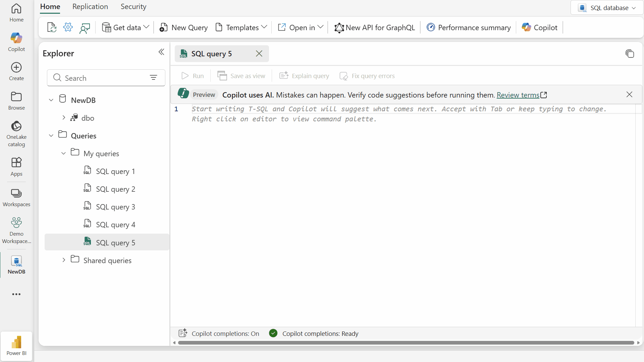
Task: Switch to the Replication tab
Action: click(x=90, y=6)
